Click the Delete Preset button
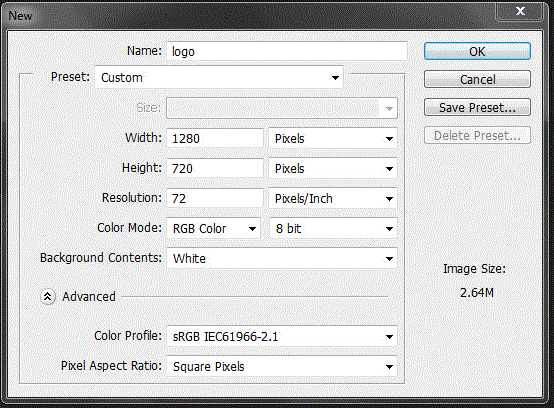The height and width of the screenshot is (408, 554). click(477, 135)
